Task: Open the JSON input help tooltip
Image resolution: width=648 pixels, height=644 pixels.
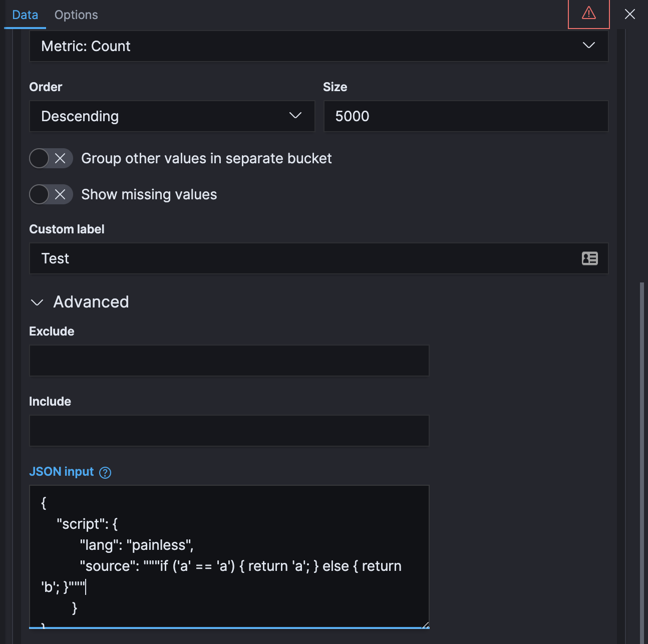Action: click(x=105, y=472)
